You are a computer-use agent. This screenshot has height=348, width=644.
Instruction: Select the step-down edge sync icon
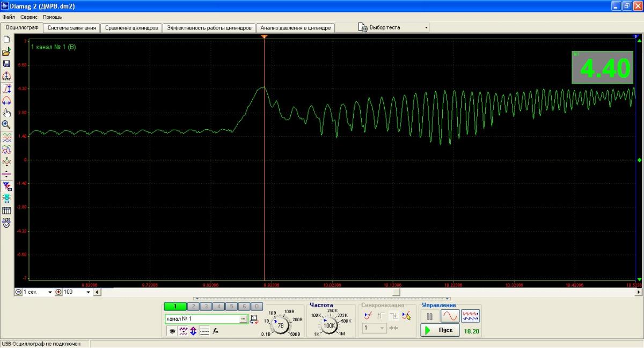pyautogui.click(x=393, y=315)
